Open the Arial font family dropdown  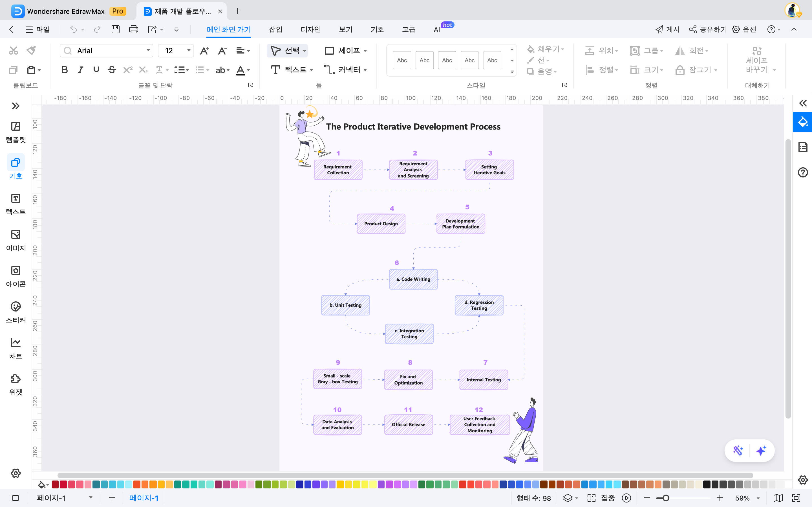point(148,50)
